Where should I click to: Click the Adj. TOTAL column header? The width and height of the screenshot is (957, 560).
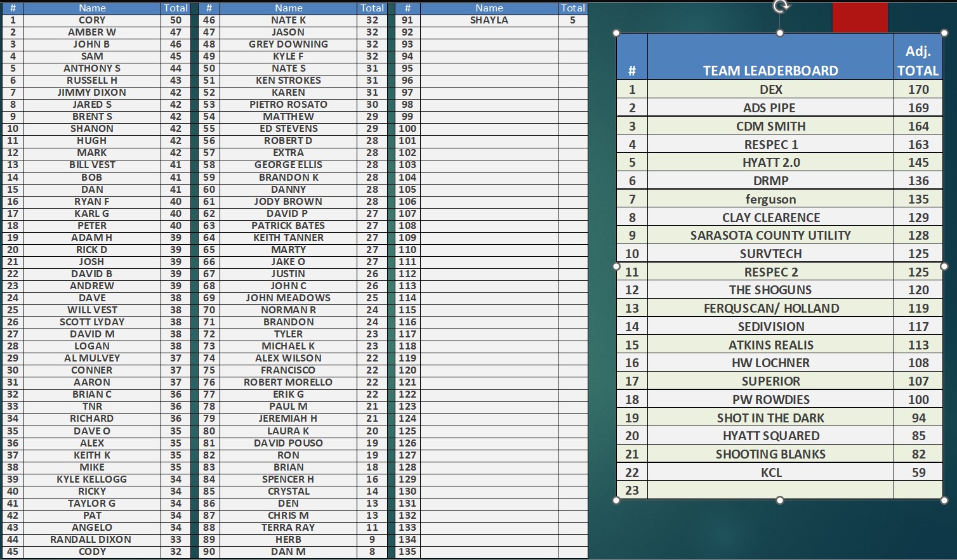(918, 61)
